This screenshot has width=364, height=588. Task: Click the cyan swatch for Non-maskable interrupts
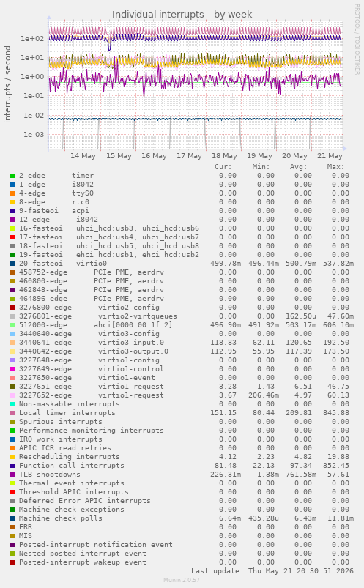pos(12,404)
